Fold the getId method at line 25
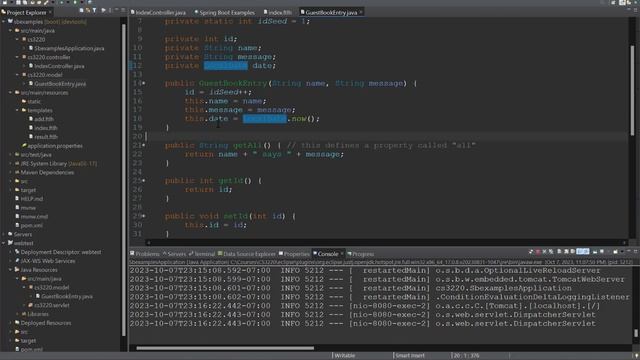 [x=144, y=180]
